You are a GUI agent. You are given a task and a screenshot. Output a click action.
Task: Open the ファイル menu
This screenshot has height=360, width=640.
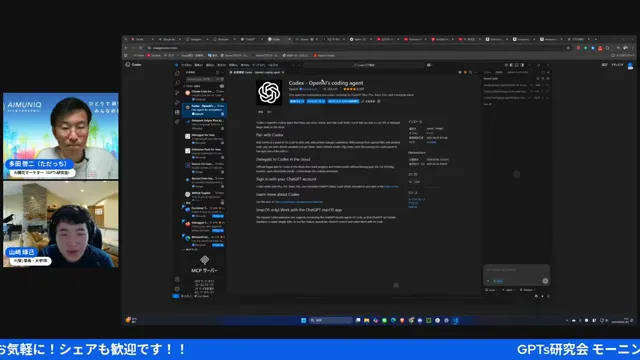[187, 65]
